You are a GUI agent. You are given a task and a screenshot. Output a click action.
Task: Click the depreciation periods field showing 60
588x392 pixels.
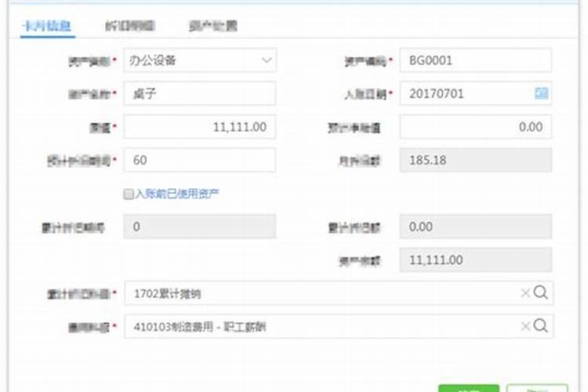(199, 160)
